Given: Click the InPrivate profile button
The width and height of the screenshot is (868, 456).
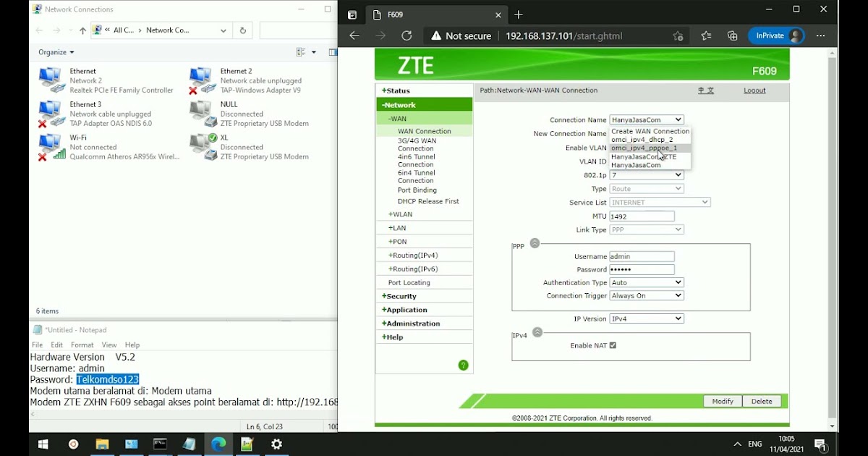Looking at the screenshot, I should click(x=776, y=35).
